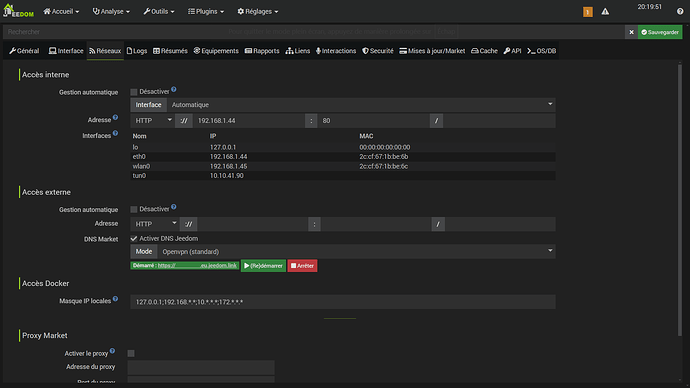Show help tooltip next to Interfaces label
690x388 pixels.
pyautogui.click(x=115, y=133)
